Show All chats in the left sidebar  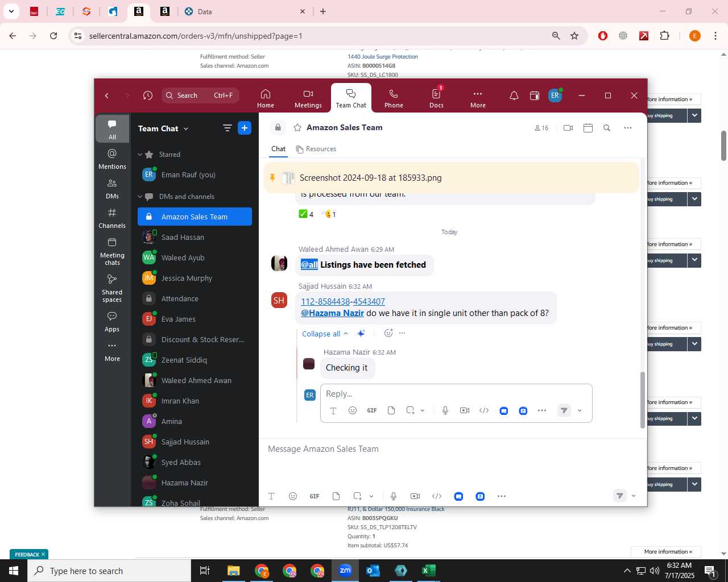point(112,130)
